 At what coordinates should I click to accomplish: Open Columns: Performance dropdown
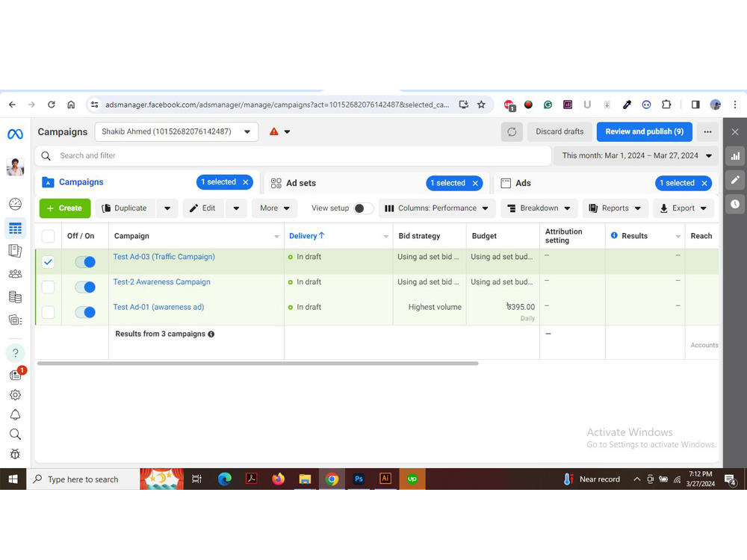437,208
